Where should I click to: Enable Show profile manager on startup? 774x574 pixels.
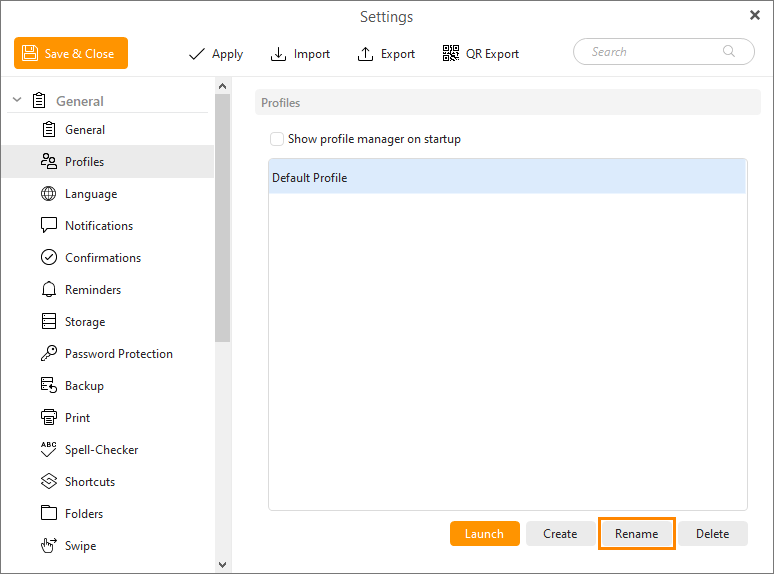point(277,139)
